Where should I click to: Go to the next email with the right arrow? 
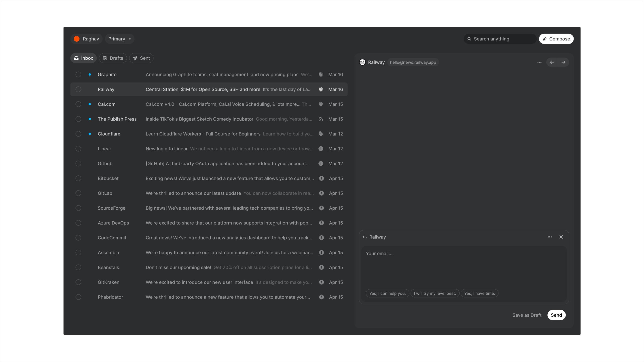(x=563, y=62)
